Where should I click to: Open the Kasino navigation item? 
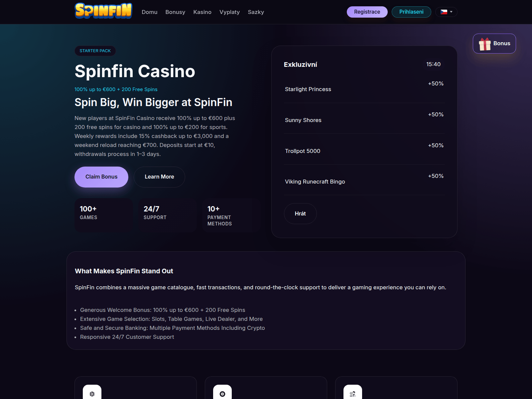point(202,12)
